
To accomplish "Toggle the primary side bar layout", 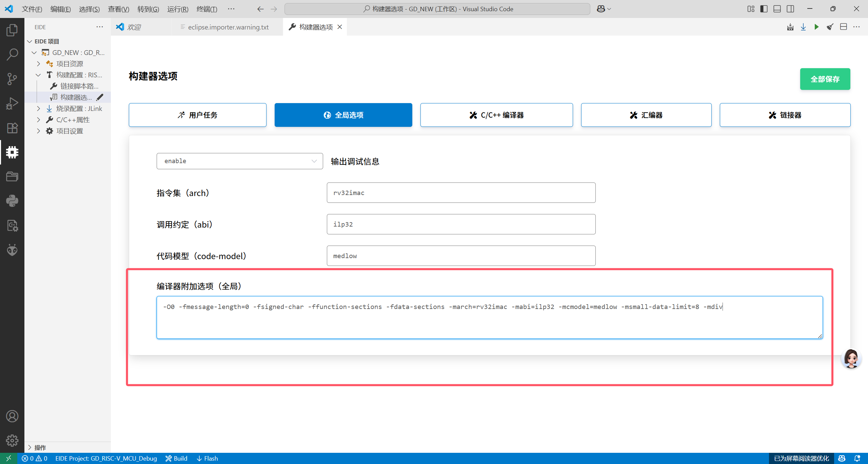I will (x=764, y=9).
